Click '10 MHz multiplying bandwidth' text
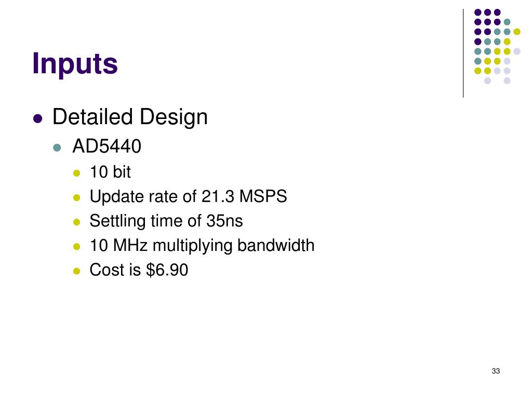This screenshot has height=399, width=532. coord(202,246)
